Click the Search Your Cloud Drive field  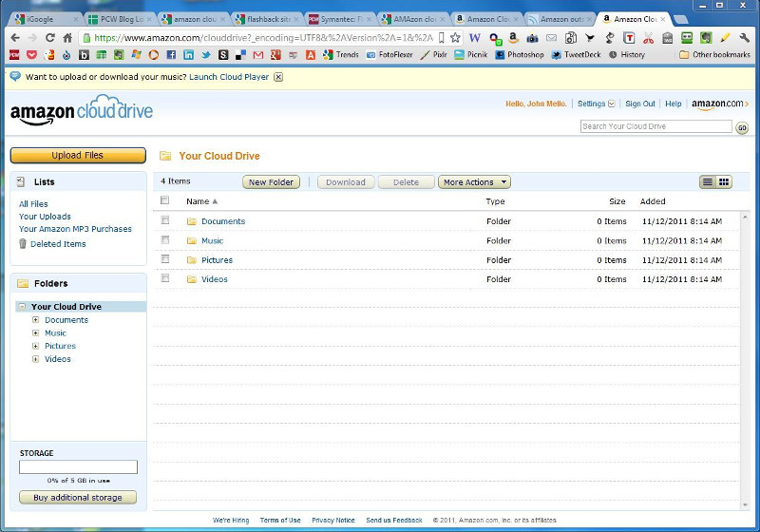click(656, 126)
